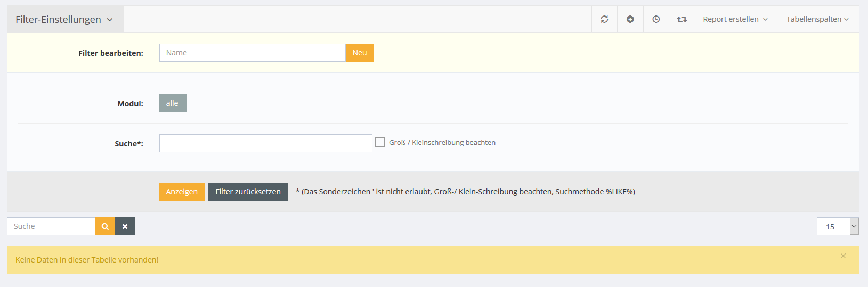868x287 pixels.
Task: Click 'Filter zurücksetzen' to reset filters
Action: click(x=248, y=192)
